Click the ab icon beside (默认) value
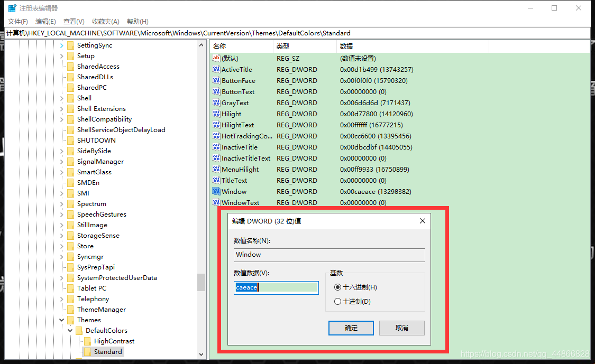Screen dimensions: 595x364 (x=217, y=58)
